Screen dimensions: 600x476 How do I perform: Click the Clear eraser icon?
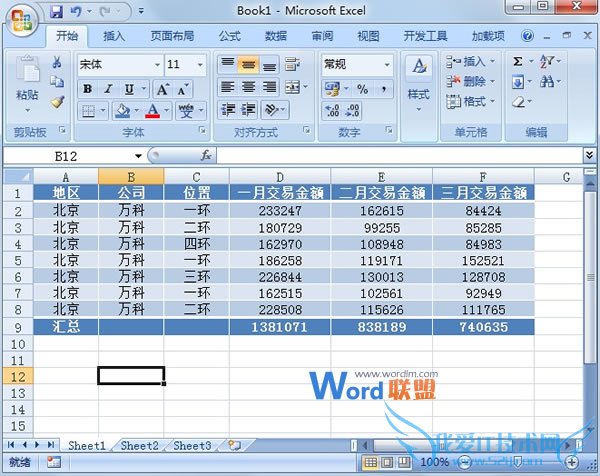(518, 102)
